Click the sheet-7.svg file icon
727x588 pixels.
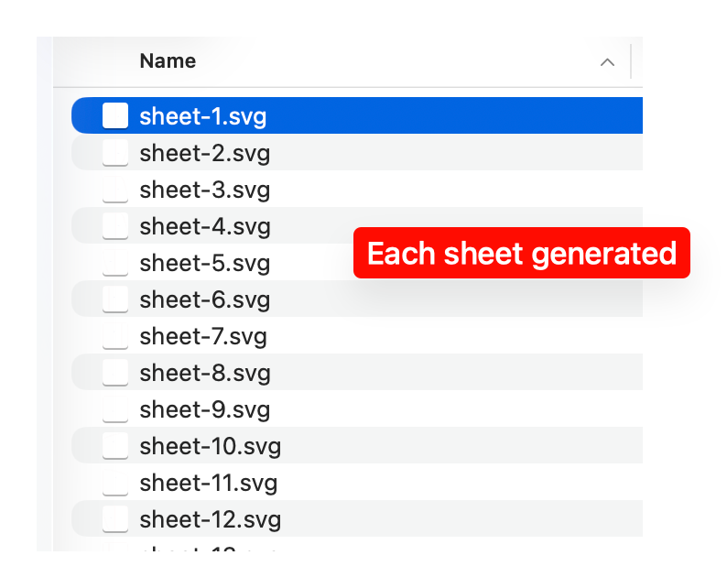click(x=115, y=336)
